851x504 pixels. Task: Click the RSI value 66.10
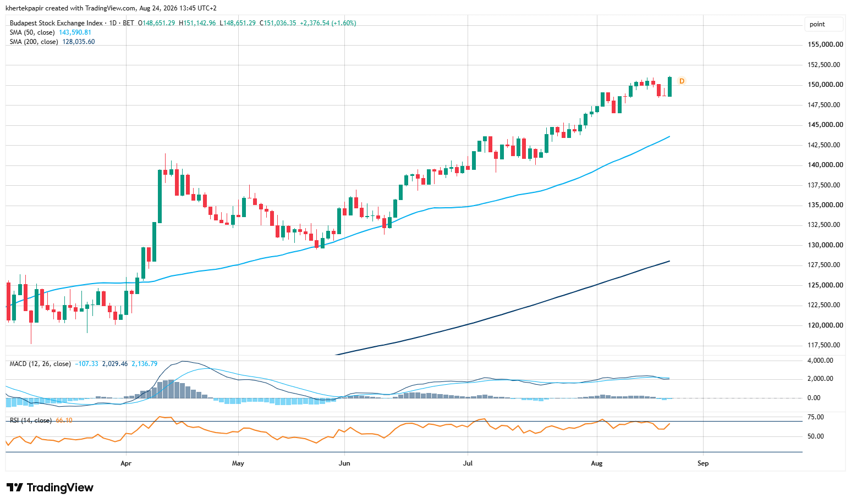click(64, 420)
